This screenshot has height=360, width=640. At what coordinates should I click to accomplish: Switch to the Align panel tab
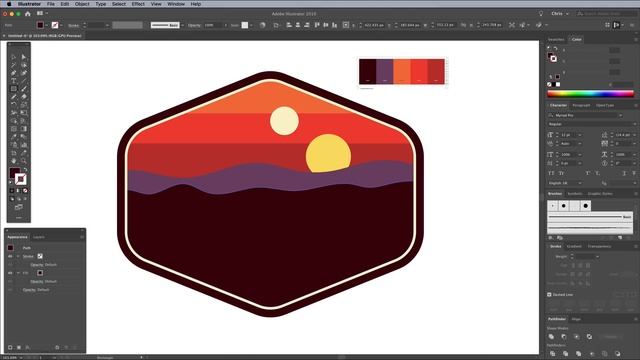coord(576,319)
